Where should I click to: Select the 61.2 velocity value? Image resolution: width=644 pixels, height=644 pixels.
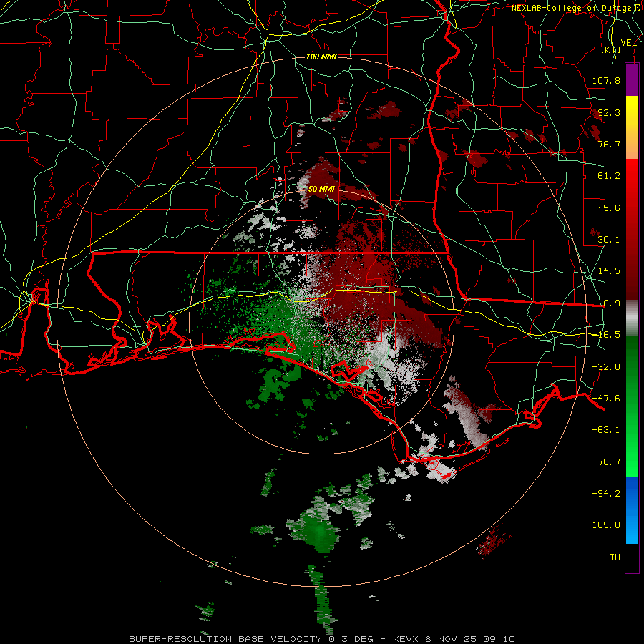click(x=609, y=176)
